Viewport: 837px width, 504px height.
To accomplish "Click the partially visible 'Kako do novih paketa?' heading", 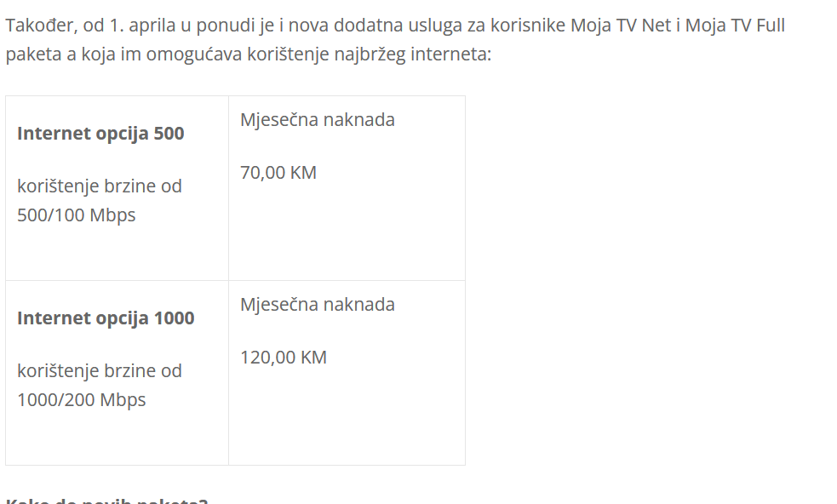I will pos(106,501).
